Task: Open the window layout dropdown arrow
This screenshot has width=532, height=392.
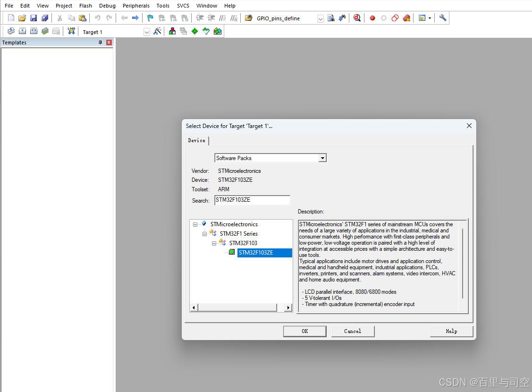Action: (430, 18)
